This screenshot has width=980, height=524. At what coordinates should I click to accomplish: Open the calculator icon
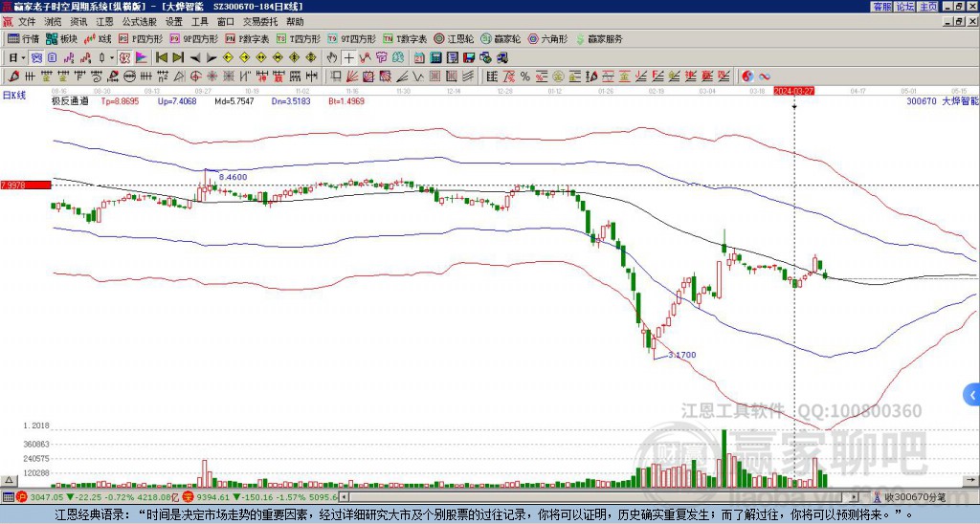tap(435, 58)
